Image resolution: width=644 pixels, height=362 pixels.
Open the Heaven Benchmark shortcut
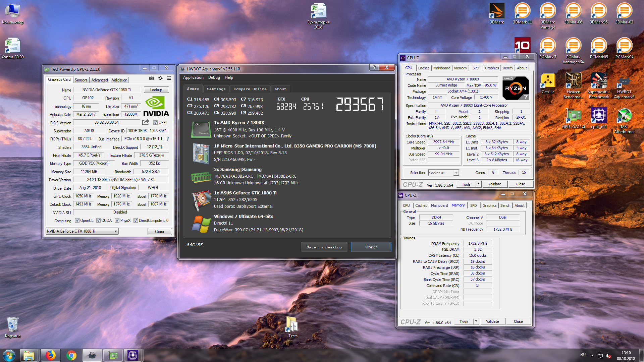coord(573,85)
